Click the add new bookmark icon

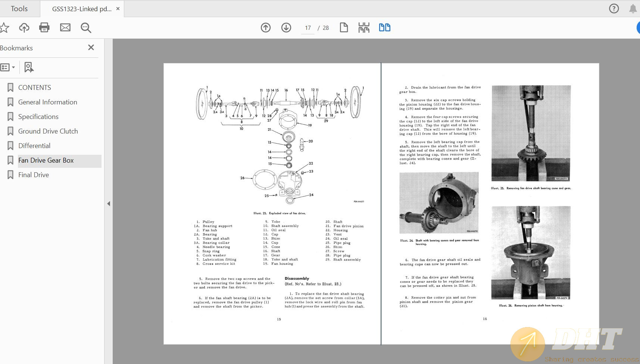coord(29,68)
